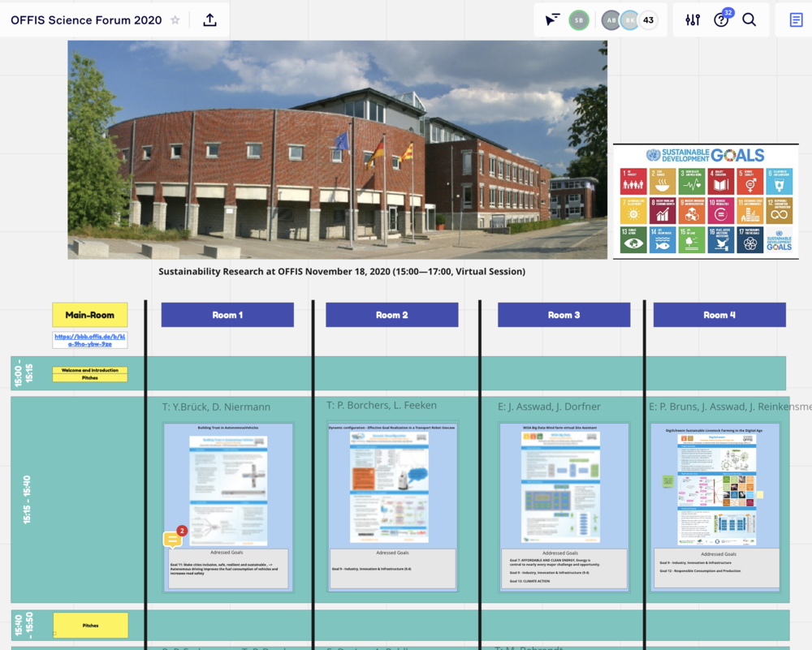Toggle collaborators' cursors visibility icon
Image resolution: width=812 pixels, height=650 pixels.
pos(552,20)
